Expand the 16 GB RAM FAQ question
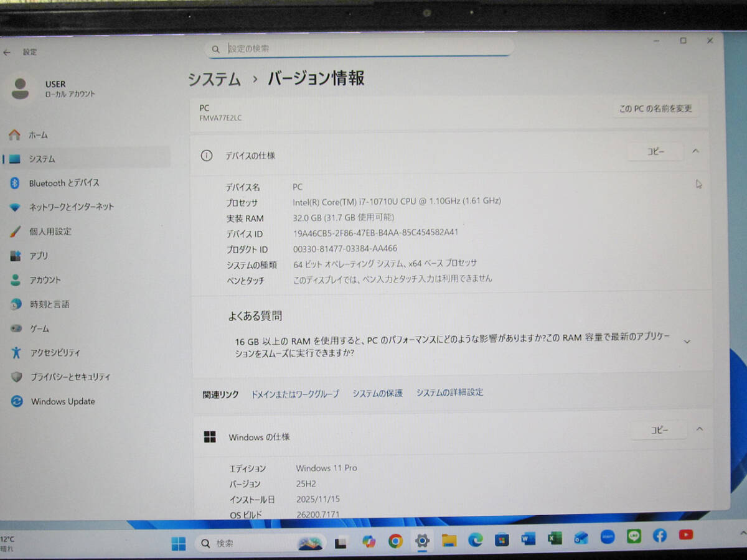The width and height of the screenshot is (747, 560). (x=687, y=342)
